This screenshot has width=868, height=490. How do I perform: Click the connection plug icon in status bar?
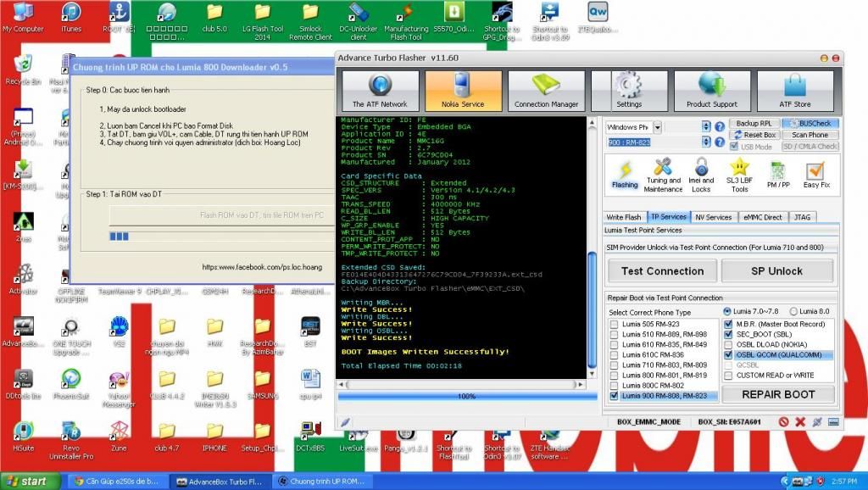click(817, 422)
